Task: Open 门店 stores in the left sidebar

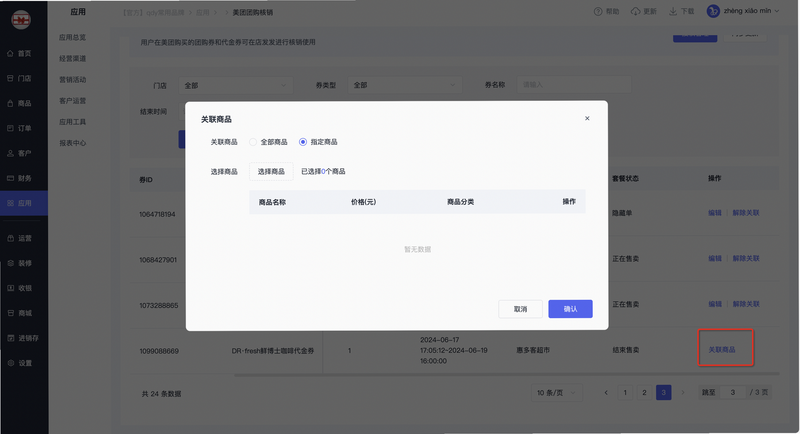Action: (19, 79)
